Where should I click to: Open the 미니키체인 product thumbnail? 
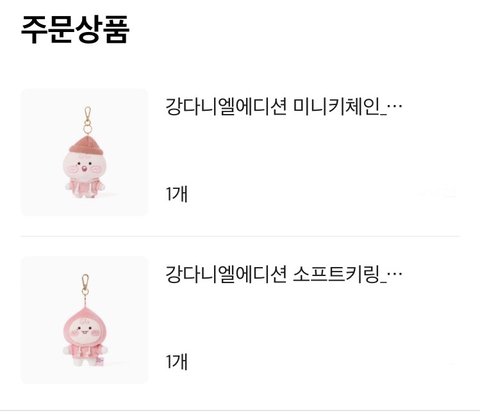click(84, 152)
